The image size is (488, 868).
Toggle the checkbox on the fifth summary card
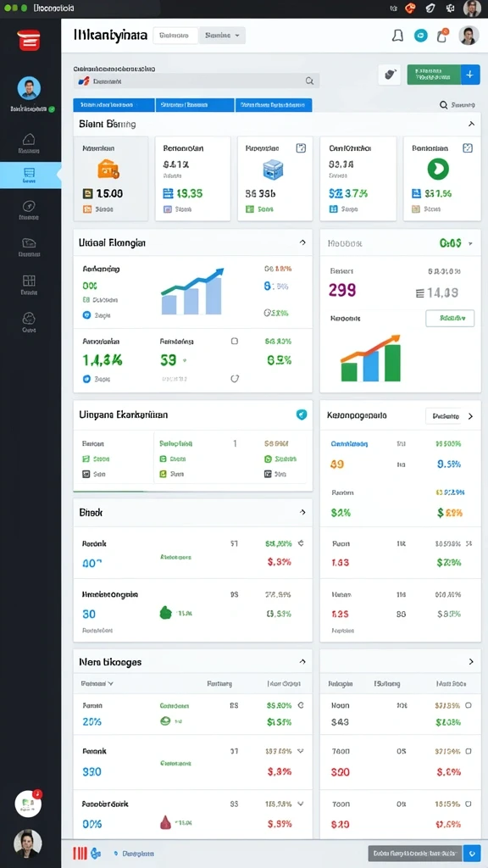(468, 147)
